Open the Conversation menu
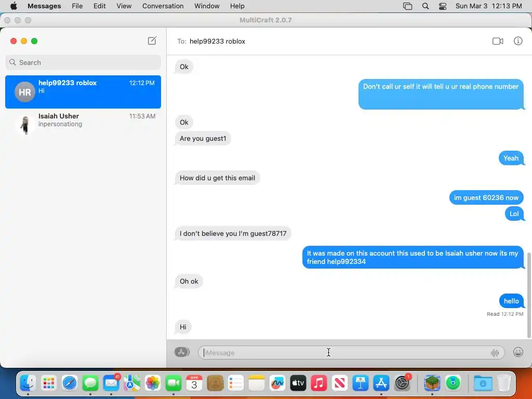 pyautogui.click(x=163, y=6)
